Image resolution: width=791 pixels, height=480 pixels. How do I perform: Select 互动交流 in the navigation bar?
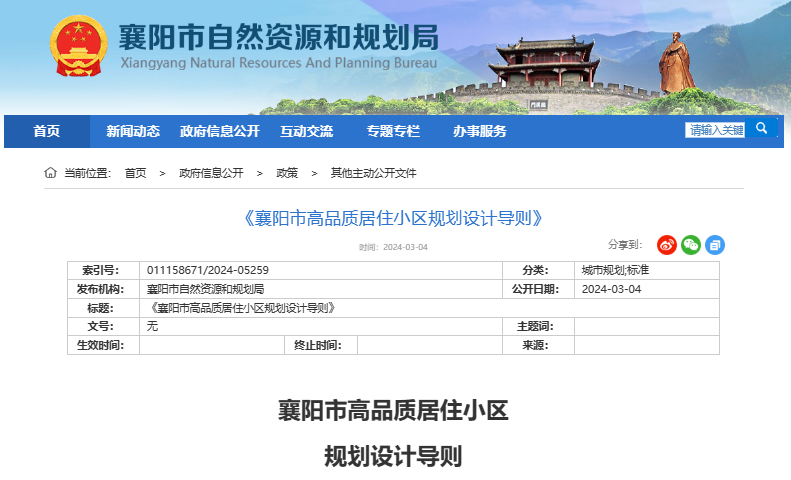tap(306, 131)
